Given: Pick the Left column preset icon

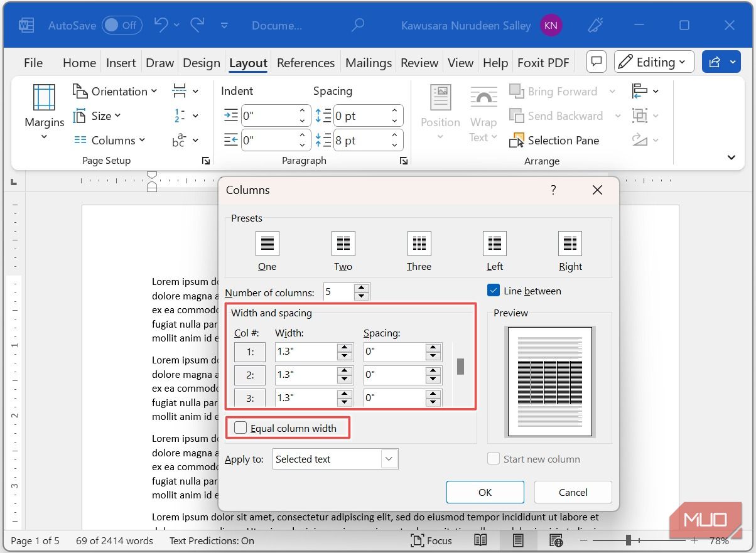Looking at the screenshot, I should coord(494,244).
